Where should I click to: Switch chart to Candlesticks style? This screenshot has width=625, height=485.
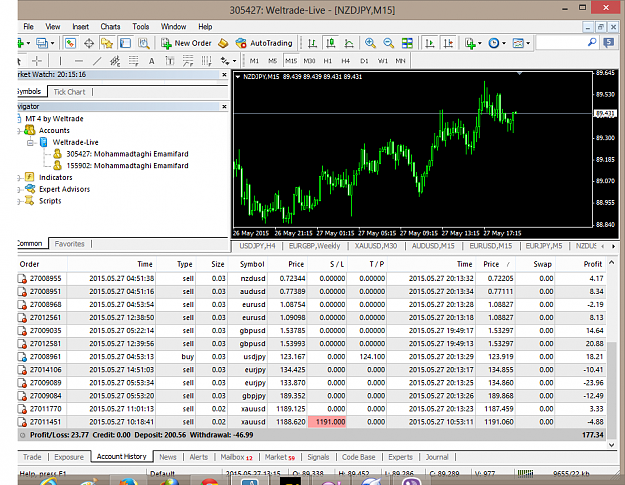pos(330,43)
